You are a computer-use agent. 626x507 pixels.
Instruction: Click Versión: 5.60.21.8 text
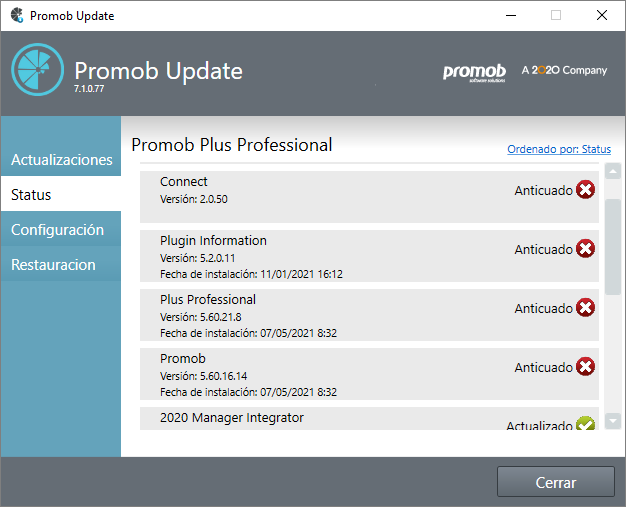coord(201,317)
